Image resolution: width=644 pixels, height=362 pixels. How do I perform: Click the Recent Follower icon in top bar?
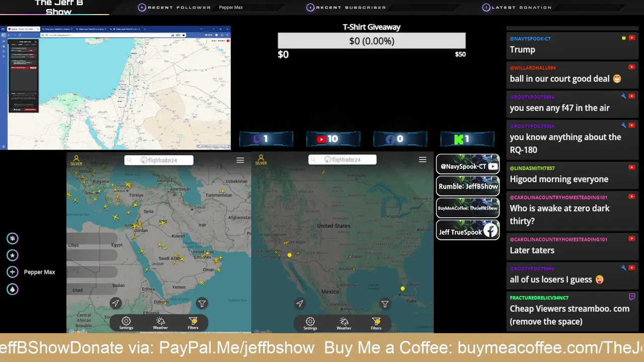pyautogui.click(x=142, y=8)
